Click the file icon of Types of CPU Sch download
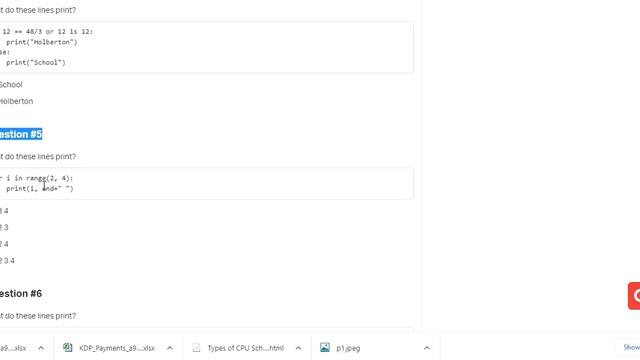640x360 pixels. pyautogui.click(x=196, y=347)
